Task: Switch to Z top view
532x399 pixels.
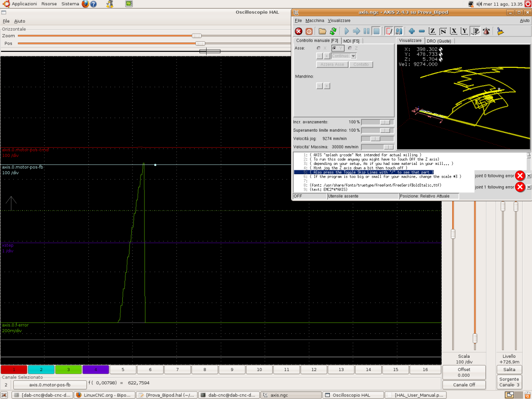Action: (432, 31)
